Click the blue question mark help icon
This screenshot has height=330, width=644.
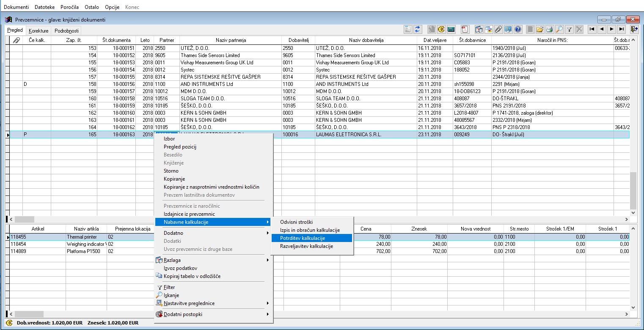(x=517, y=30)
